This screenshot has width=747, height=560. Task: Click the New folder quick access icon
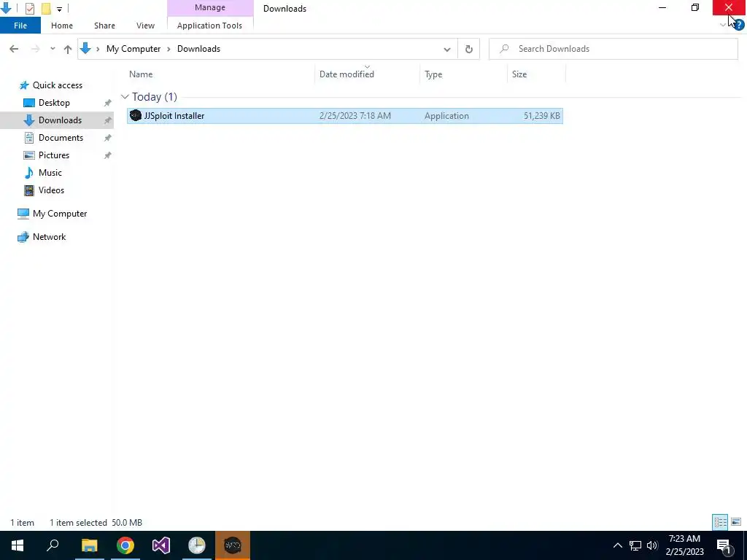[46, 9]
